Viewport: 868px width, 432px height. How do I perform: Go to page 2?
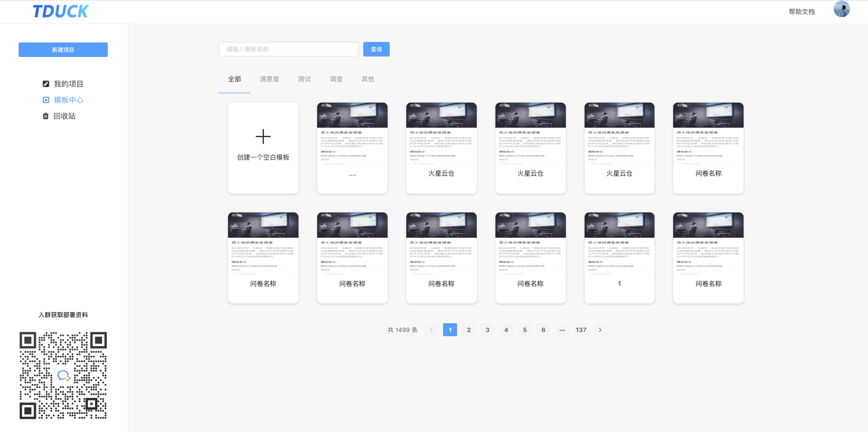469,330
